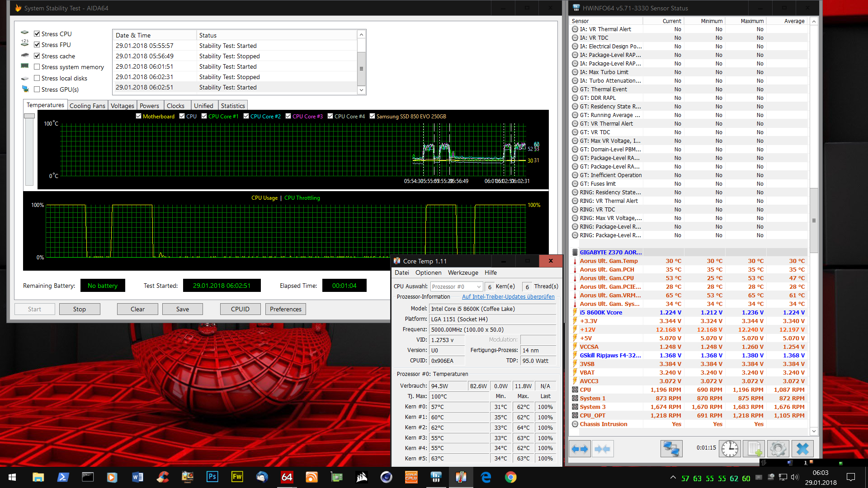Click HWiNFO sensor list scroll-down arrow
The image size is (868, 488).
814,431
